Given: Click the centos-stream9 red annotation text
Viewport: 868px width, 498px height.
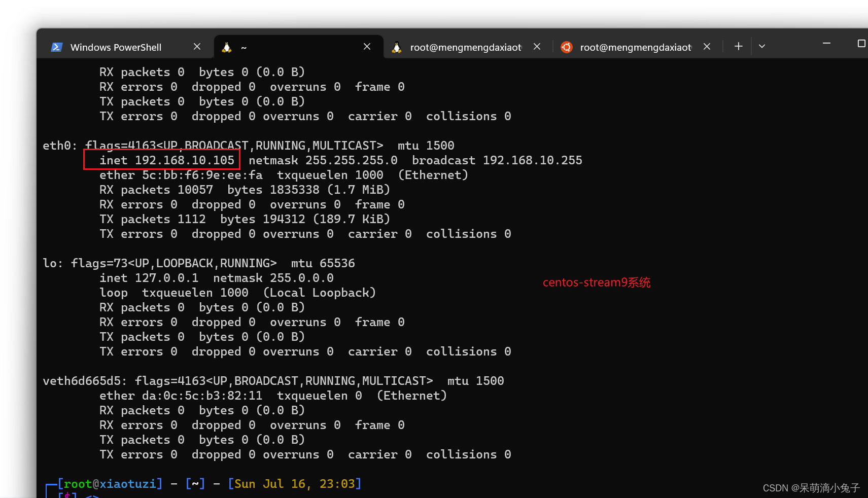Looking at the screenshot, I should 597,282.
